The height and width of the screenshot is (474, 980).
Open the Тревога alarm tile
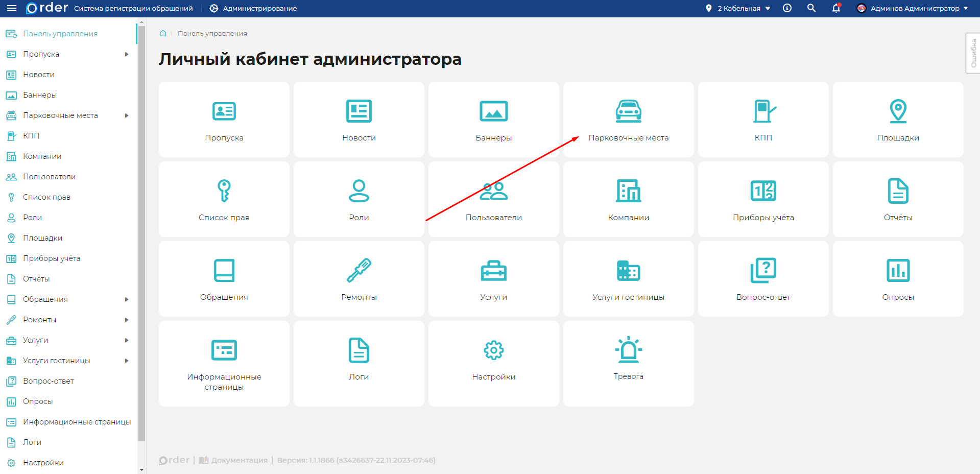628,363
